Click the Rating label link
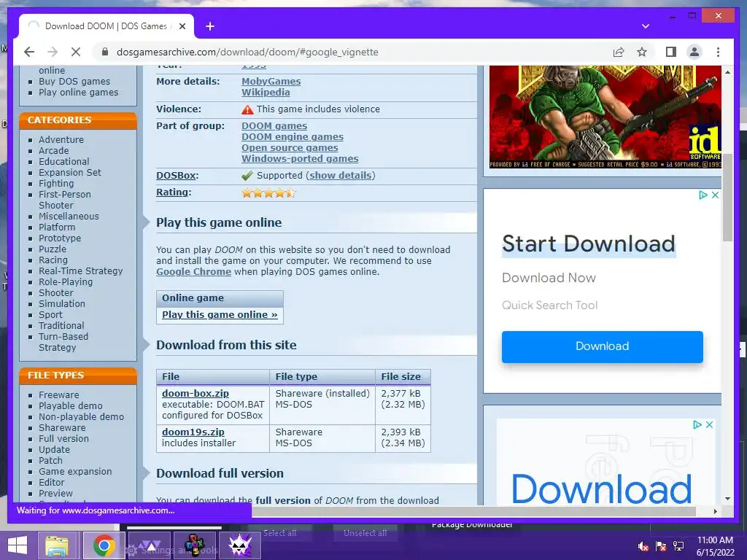The width and height of the screenshot is (747, 560). click(x=174, y=192)
